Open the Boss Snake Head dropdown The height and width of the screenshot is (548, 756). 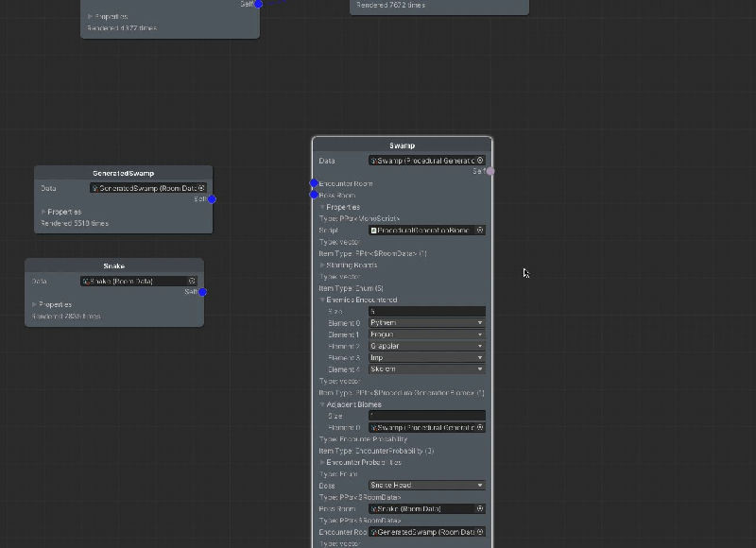(x=426, y=485)
